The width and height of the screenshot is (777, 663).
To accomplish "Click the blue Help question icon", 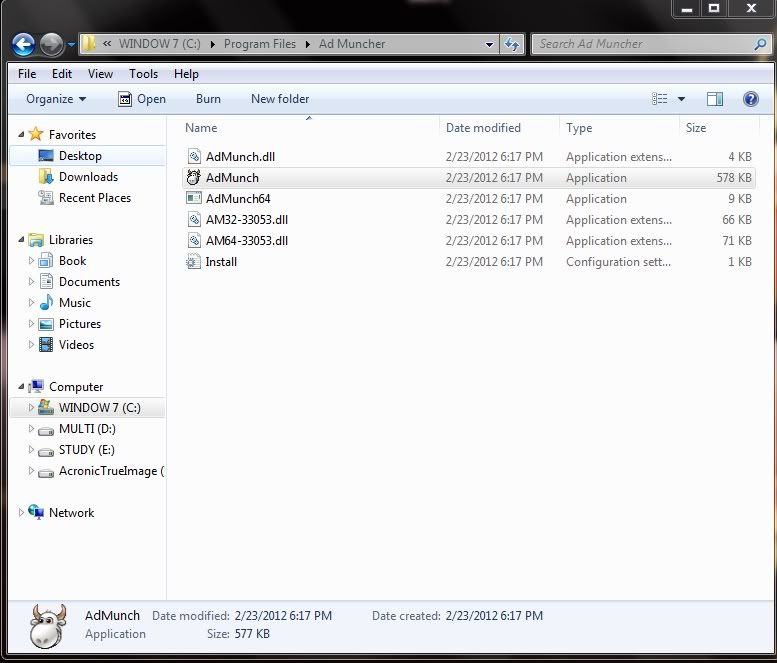I will click(x=751, y=99).
